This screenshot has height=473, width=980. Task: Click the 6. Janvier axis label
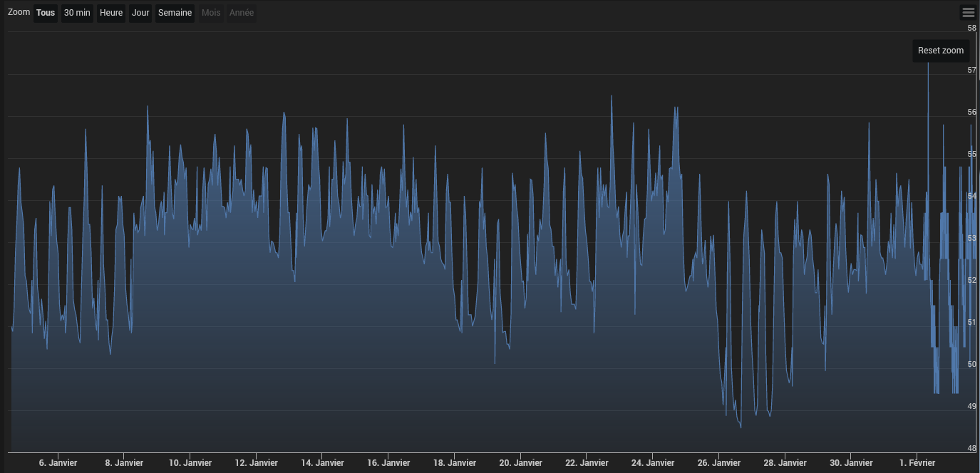58,463
